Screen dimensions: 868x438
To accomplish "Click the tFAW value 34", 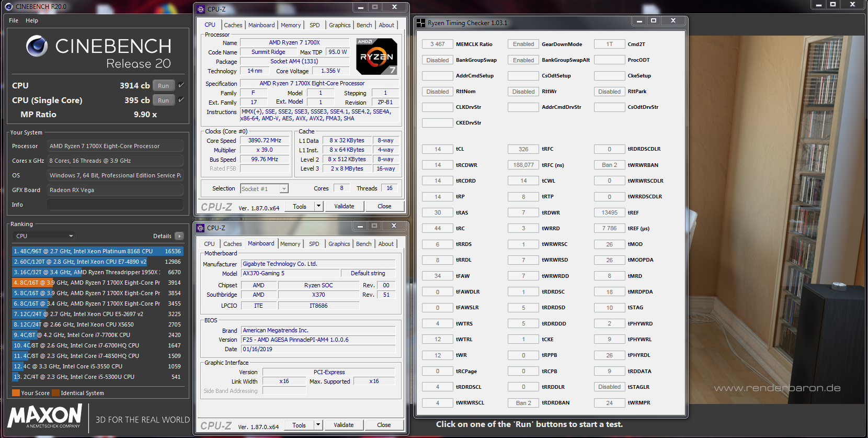I will tap(438, 276).
